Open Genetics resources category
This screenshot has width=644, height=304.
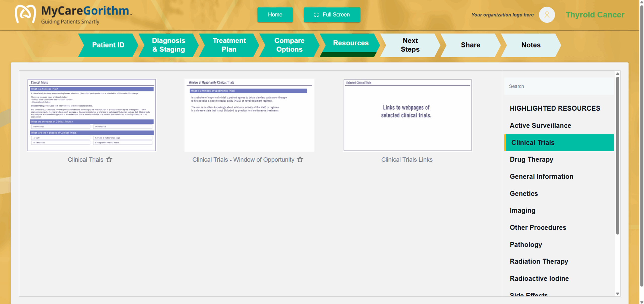pos(524,194)
